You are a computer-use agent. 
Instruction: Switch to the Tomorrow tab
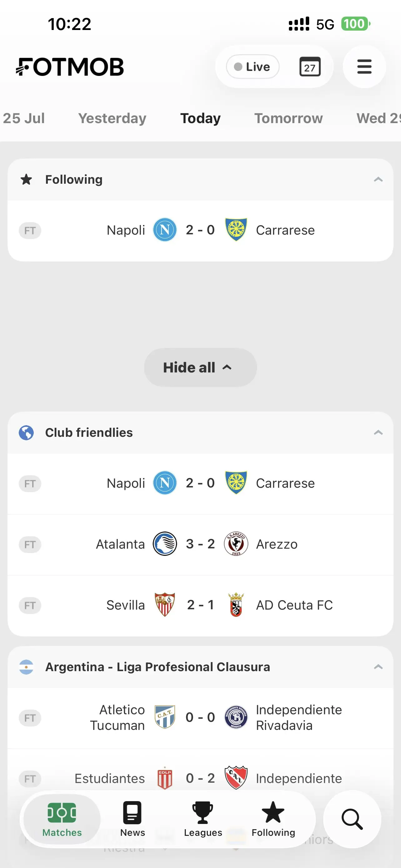coord(289,118)
